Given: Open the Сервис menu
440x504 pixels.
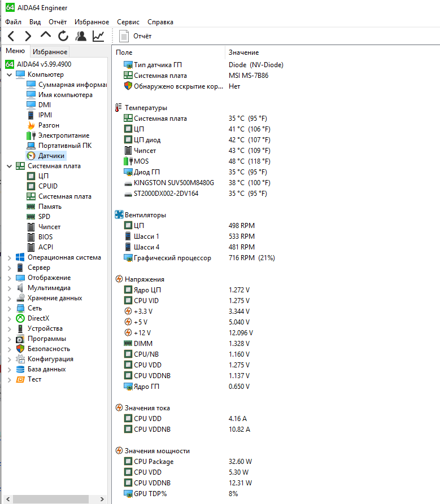Looking at the screenshot, I should (x=128, y=22).
